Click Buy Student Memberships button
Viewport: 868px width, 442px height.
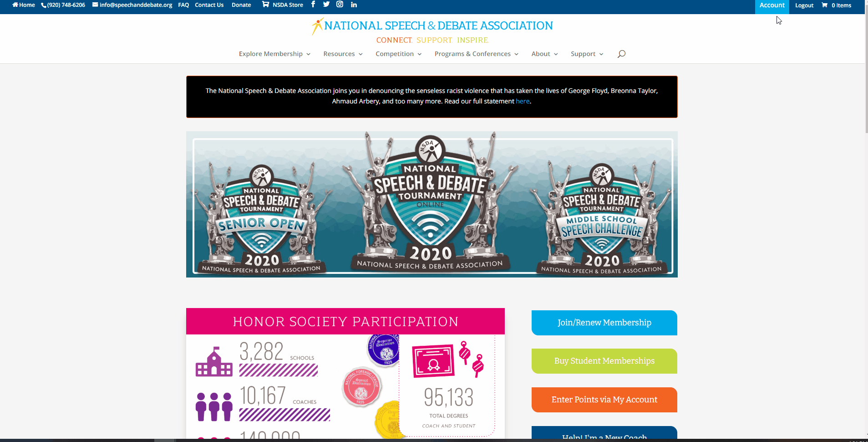[x=604, y=361]
